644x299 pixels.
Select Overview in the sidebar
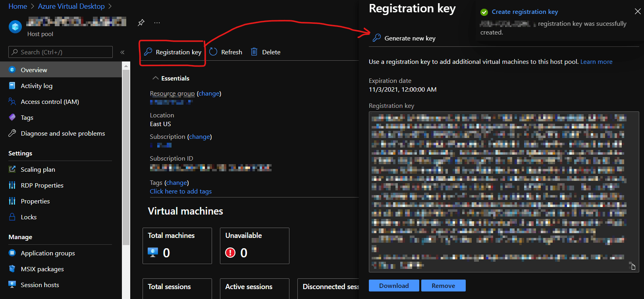click(61, 70)
